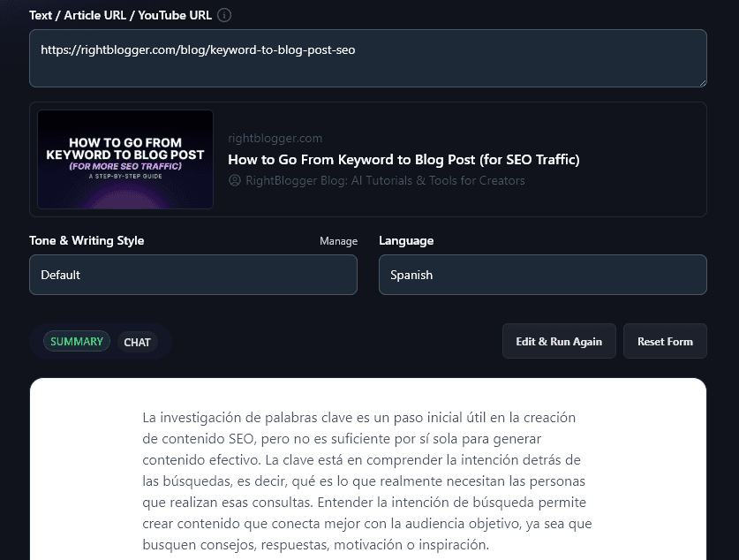Click the Edit & Run Again button
739x560 pixels.
(x=559, y=341)
